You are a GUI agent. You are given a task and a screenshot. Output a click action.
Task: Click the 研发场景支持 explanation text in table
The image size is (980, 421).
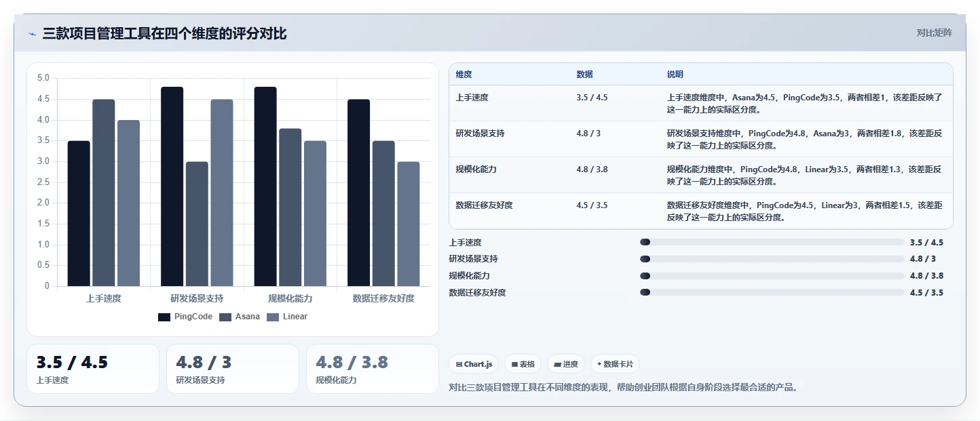tap(805, 139)
